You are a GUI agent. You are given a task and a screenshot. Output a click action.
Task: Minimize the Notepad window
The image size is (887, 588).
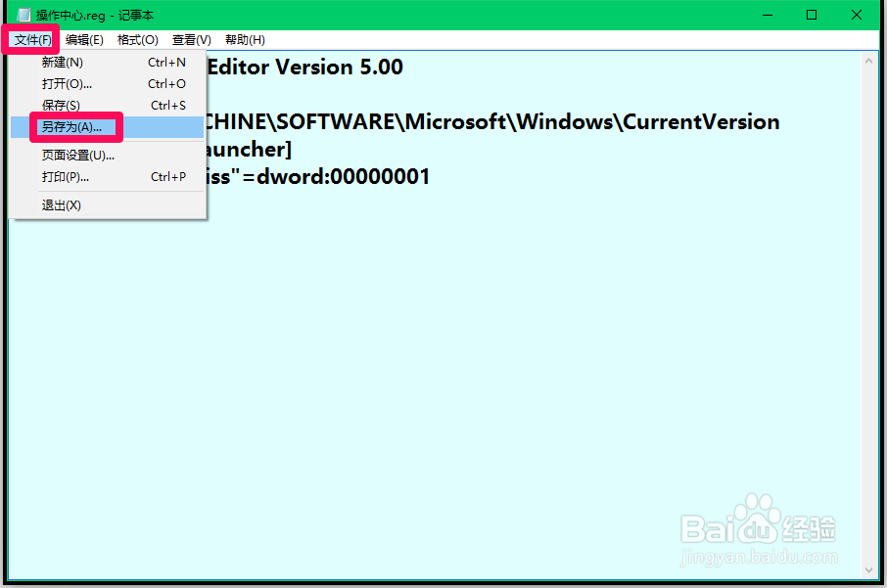(768, 15)
